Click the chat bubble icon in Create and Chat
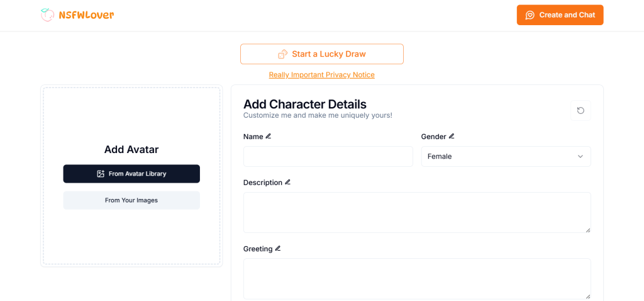644x301 pixels. tap(530, 15)
